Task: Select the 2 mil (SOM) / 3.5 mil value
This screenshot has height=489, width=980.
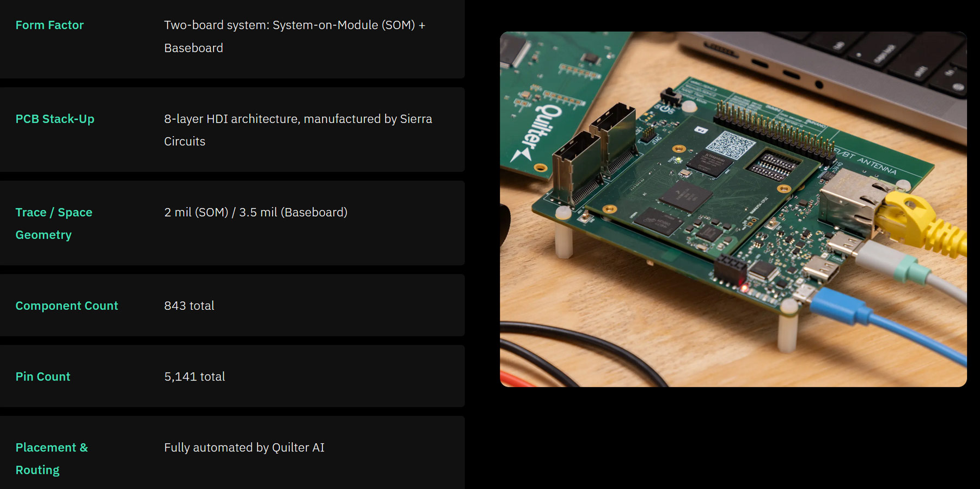Action: point(255,212)
